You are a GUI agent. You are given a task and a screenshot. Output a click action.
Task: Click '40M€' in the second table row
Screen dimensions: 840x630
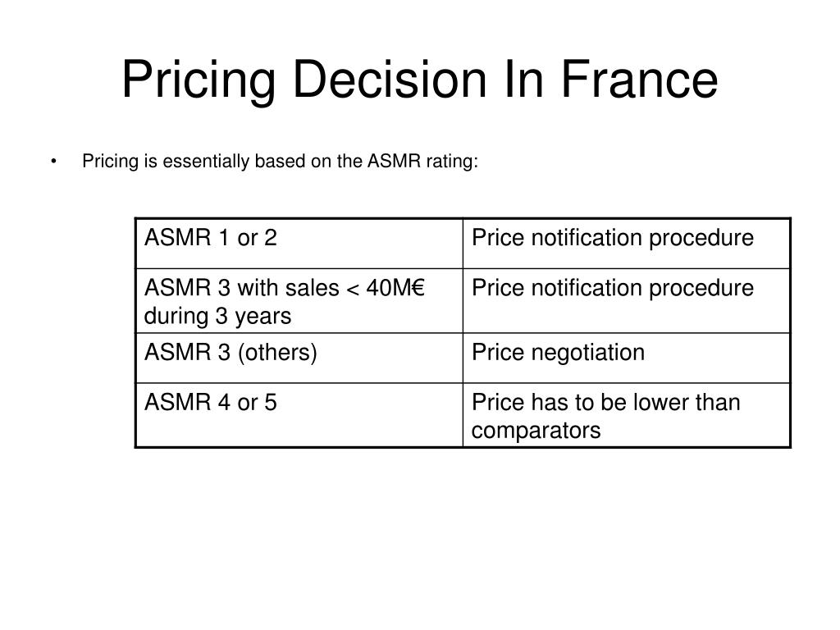pos(395,288)
